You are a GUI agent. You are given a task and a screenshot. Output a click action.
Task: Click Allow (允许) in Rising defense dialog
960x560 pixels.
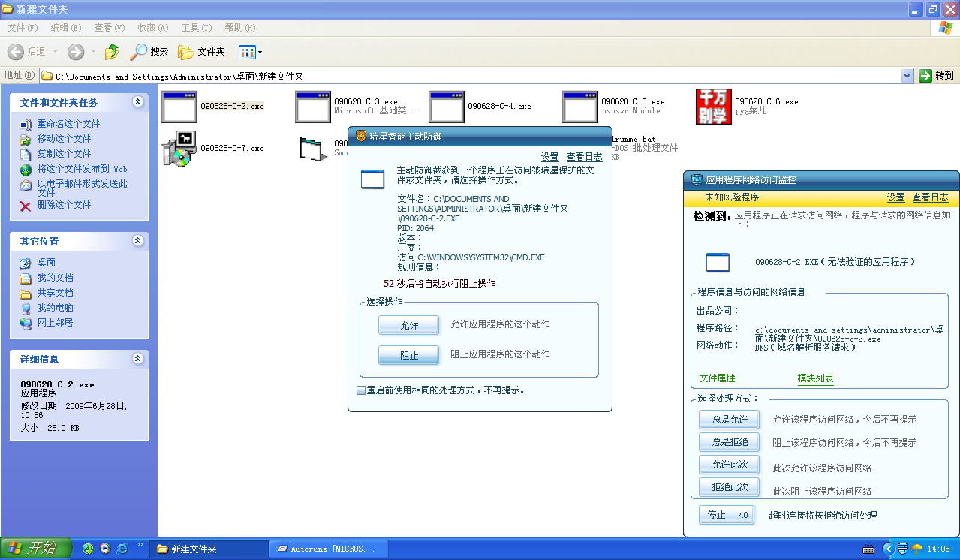click(x=409, y=325)
